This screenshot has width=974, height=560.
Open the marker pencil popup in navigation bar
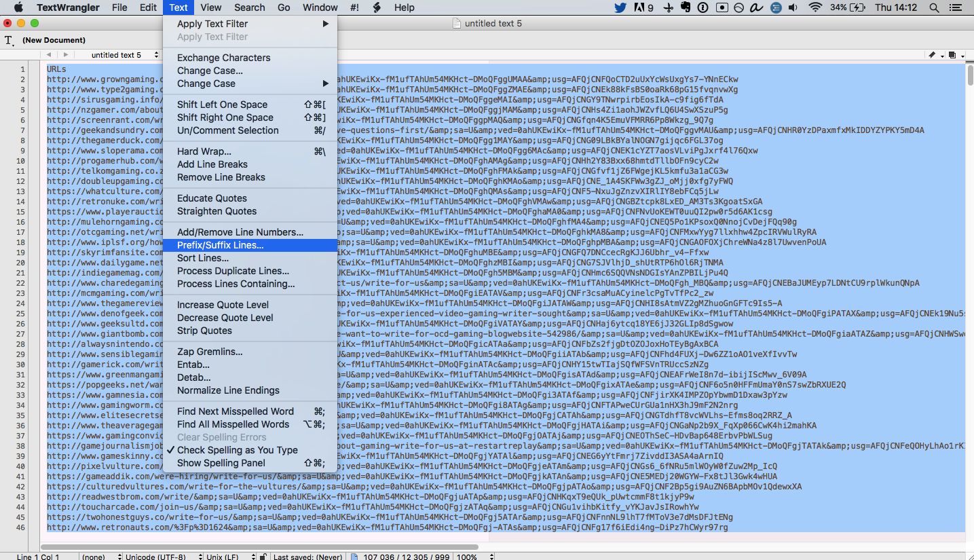tap(935, 55)
